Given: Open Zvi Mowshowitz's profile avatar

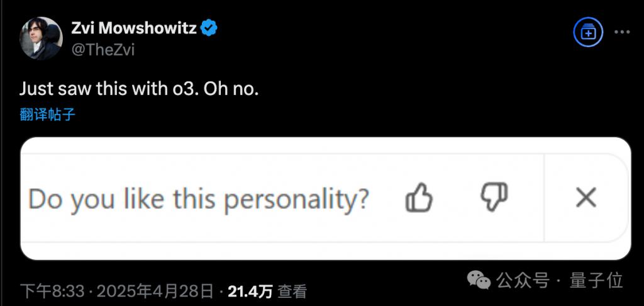Looking at the screenshot, I should pyautogui.click(x=41, y=38).
